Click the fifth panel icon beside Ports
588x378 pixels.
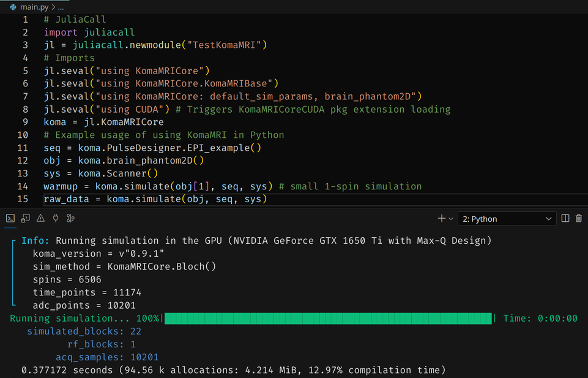[71, 219]
